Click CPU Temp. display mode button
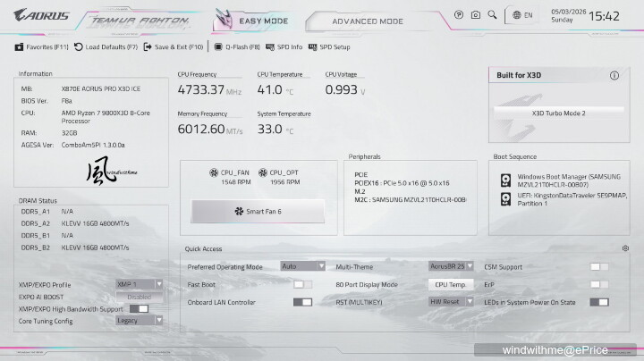The height and width of the screenshot is (361, 644). click(451, 284)
